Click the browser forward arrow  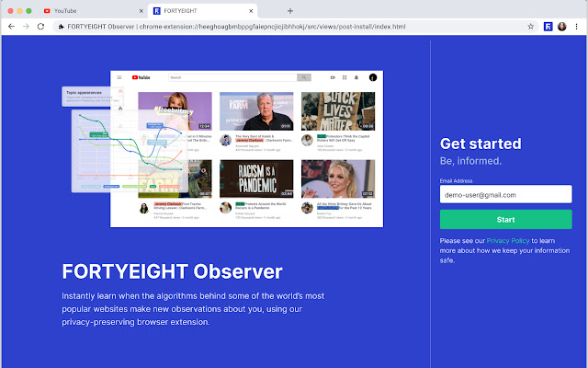pos(26,27)
